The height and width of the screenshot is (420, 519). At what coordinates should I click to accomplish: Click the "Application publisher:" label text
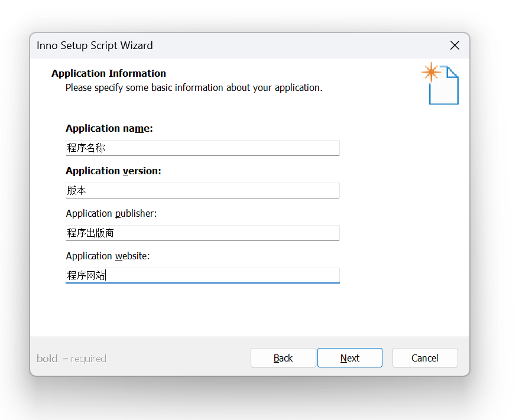(111, 214)
